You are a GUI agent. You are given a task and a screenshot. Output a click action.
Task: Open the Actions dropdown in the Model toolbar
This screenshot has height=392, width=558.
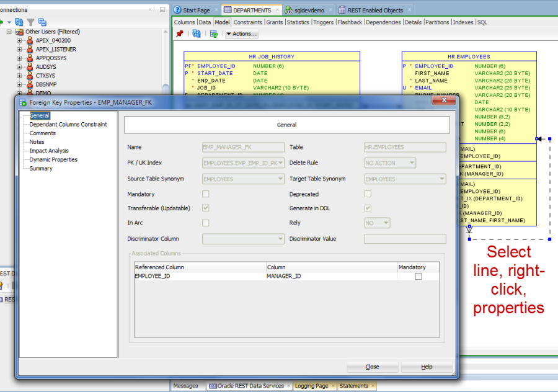pos(242,33)
